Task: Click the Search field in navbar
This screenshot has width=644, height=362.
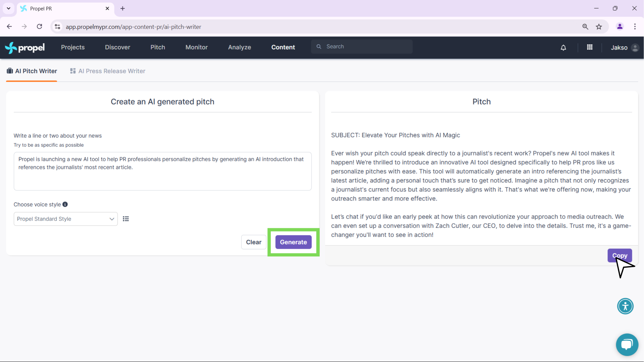Action: pyautogui.click(x=362, y=47)
